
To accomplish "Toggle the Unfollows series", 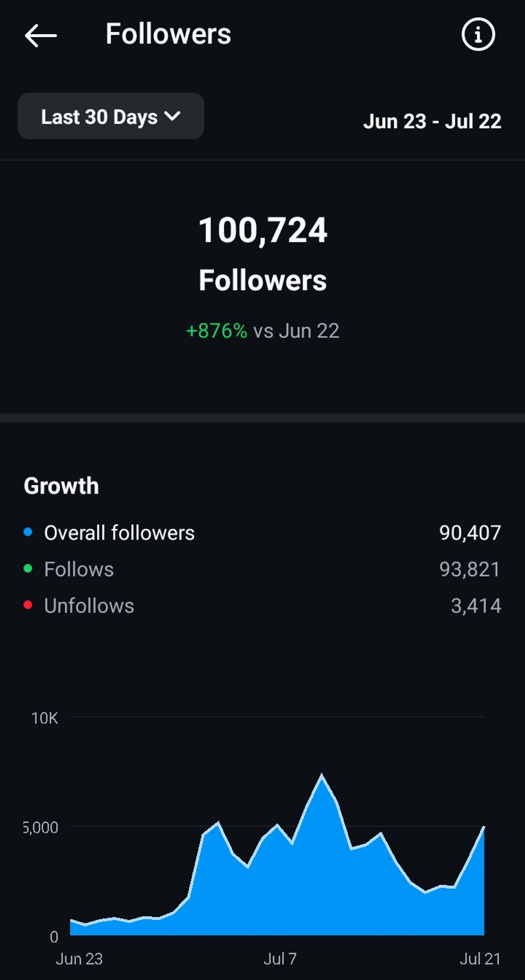I will pyautogui.click(x=89, y=606).
